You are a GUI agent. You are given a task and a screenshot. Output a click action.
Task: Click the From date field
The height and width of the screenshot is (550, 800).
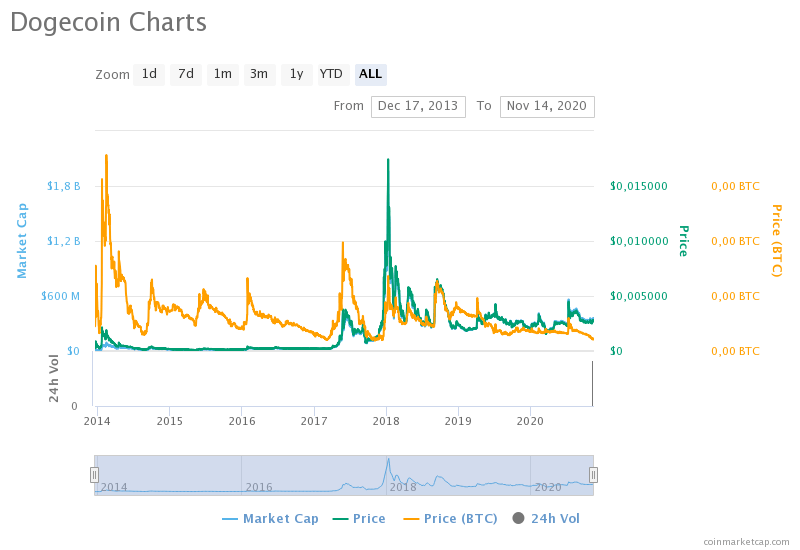pyautogui.click(x=418, y=106)
